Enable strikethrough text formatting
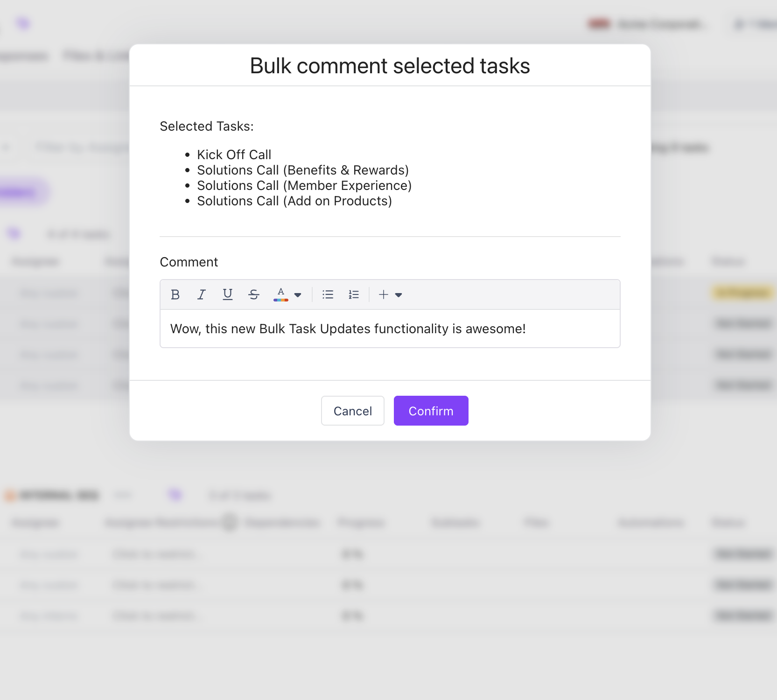 253,294
